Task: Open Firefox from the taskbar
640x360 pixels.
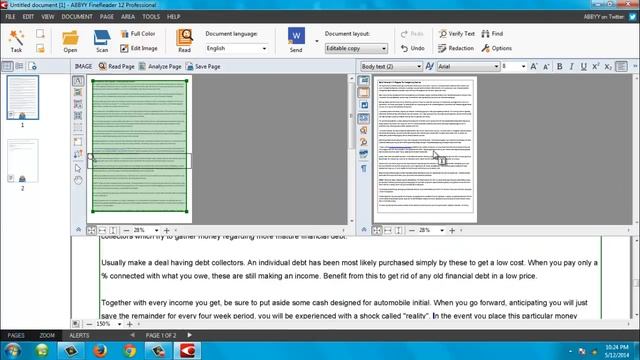Action: (x=100, y=351)
